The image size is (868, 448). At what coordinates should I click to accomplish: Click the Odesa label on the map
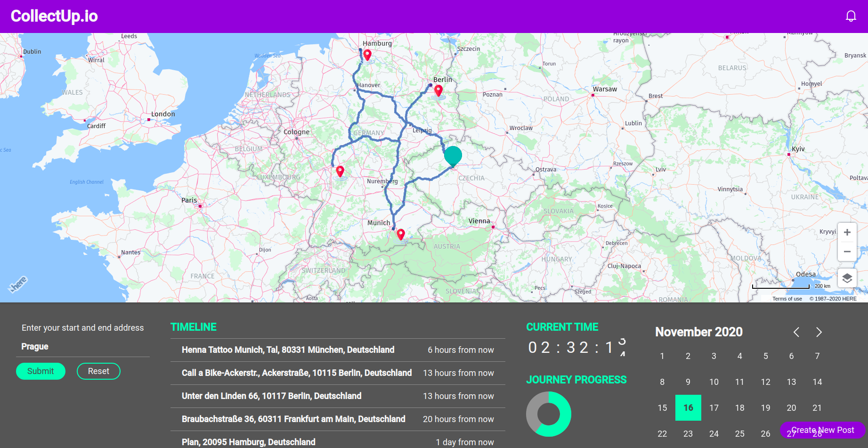[806, 274]
